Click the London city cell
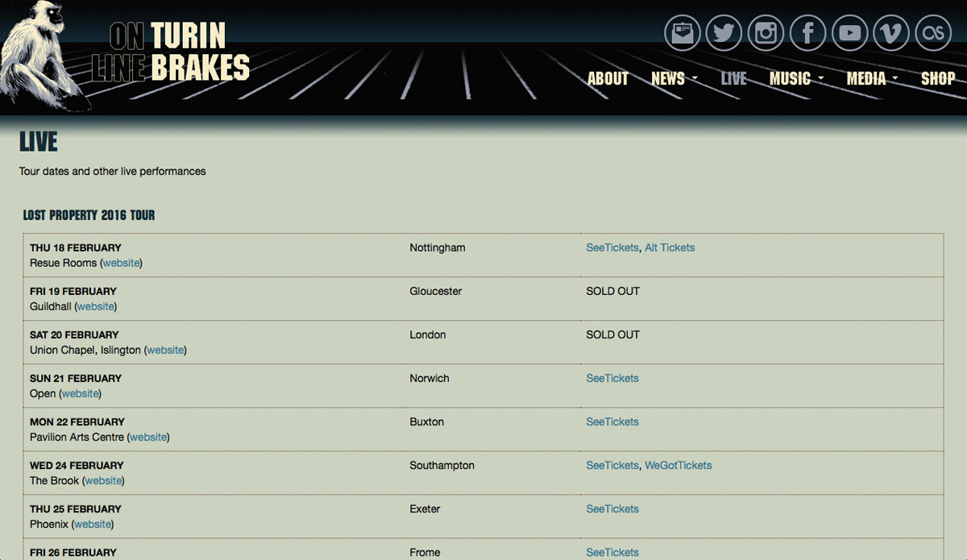Viewport: 967px width, 560px height. click(428, 334)
